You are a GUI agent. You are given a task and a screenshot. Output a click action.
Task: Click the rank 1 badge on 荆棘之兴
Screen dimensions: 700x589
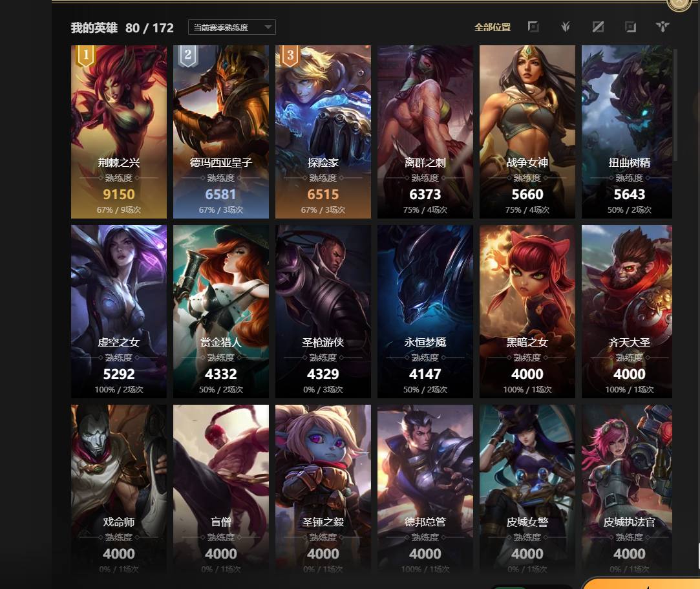pos(86,56)
